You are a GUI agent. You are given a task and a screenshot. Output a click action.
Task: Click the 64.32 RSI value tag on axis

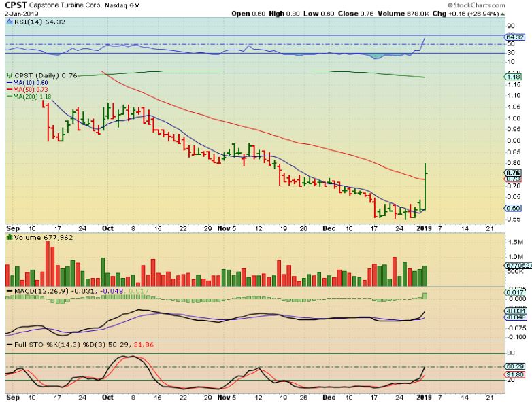point(515,37)
